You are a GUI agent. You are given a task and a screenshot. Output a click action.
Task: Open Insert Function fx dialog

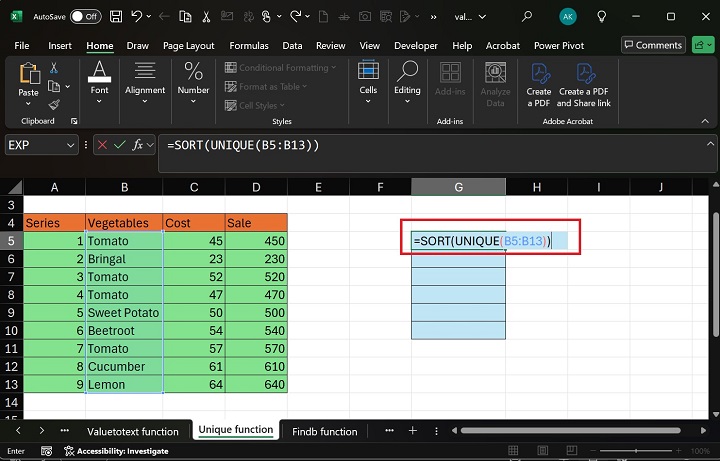coord(138,145)
